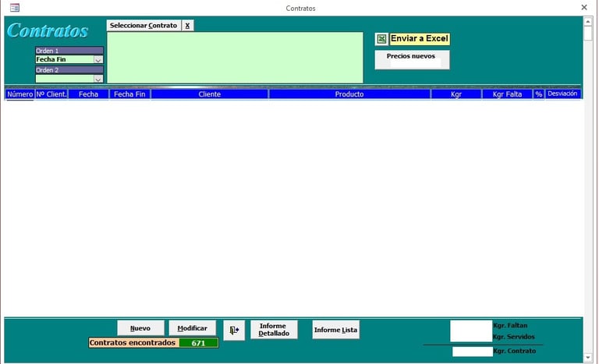Click Enviar a Excel button
This screenshot has width=599, height=364.
point(420,38)
